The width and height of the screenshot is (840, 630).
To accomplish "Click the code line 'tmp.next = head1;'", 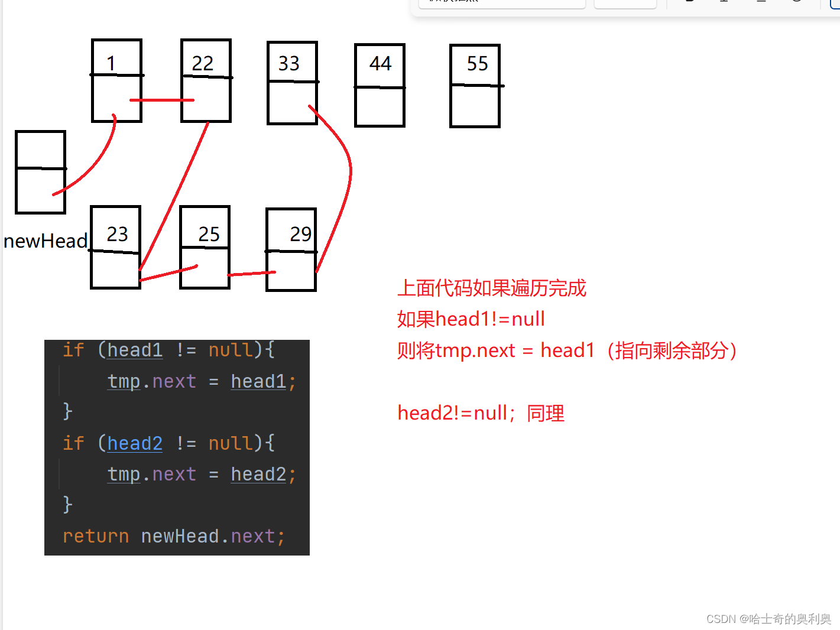I will coord(202,381).
